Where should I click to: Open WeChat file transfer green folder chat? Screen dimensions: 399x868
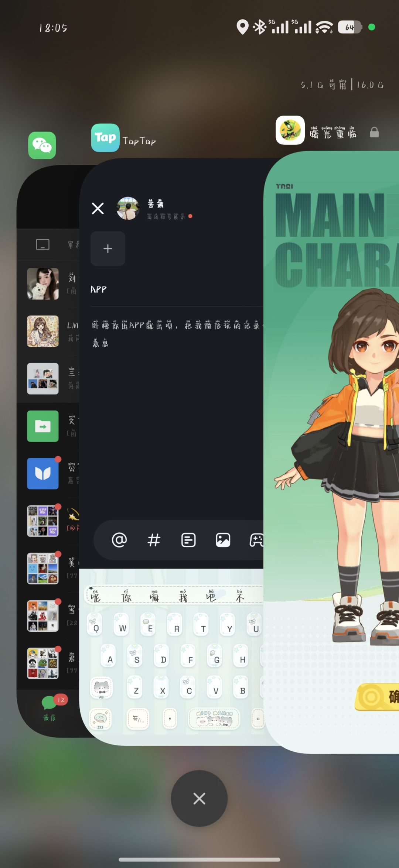coord(43,426)
